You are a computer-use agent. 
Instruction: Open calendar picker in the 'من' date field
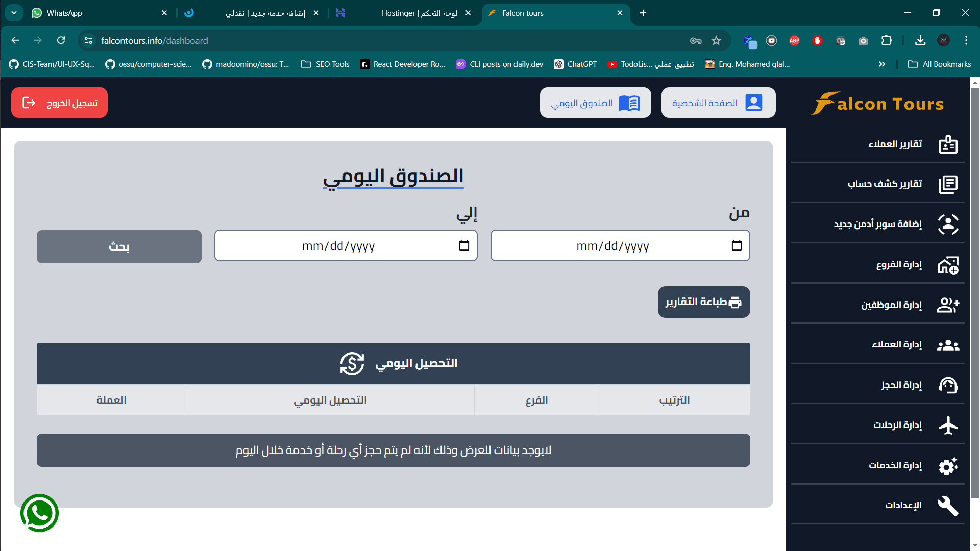(736, 245)
